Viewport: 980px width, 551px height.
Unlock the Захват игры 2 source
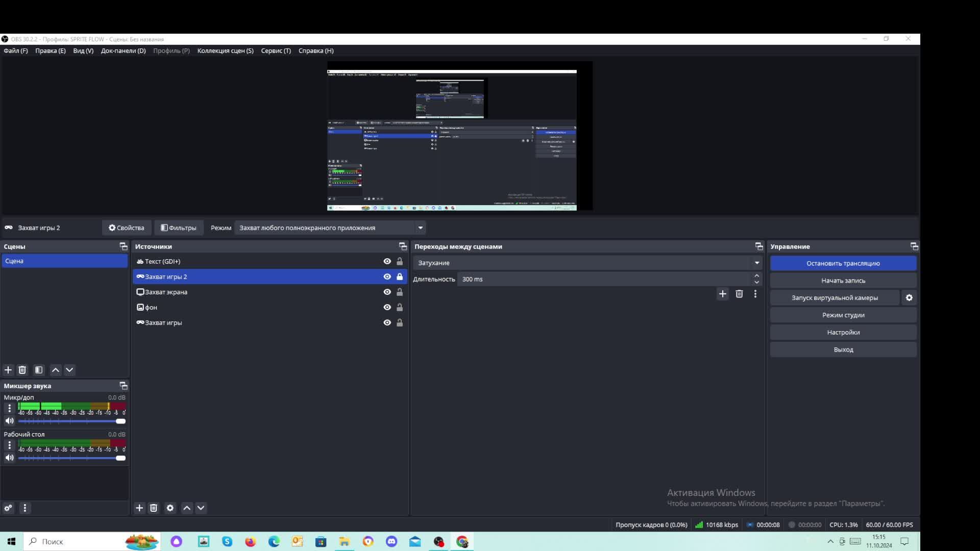click(x=400, y=277)
